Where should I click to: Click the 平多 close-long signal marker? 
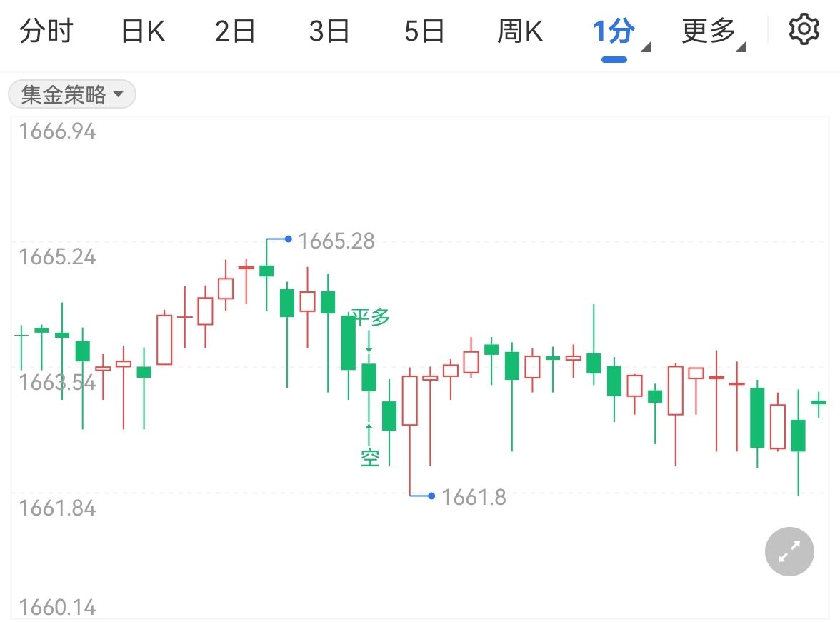(x=369, y=316)
